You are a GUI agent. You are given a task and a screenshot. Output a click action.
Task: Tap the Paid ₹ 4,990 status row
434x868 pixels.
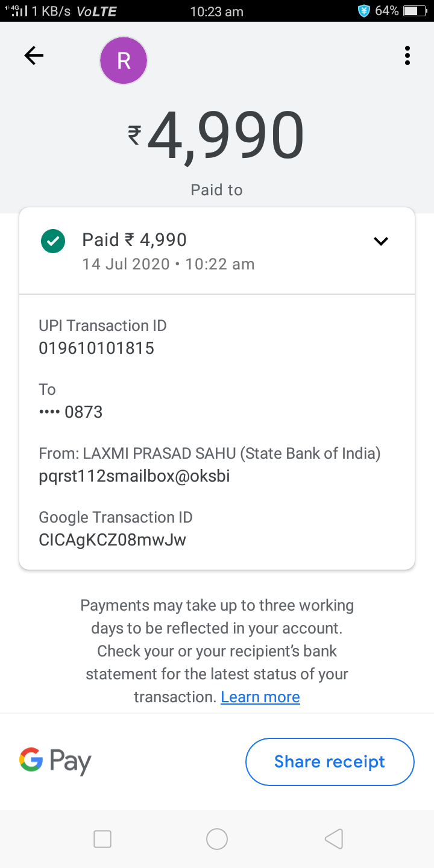point(134,240)
